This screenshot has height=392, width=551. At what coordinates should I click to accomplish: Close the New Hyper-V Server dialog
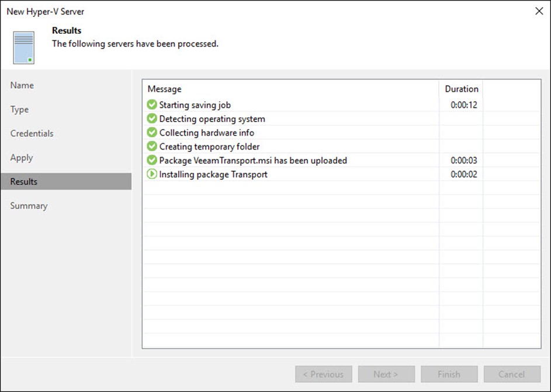[x=539, y=11]
